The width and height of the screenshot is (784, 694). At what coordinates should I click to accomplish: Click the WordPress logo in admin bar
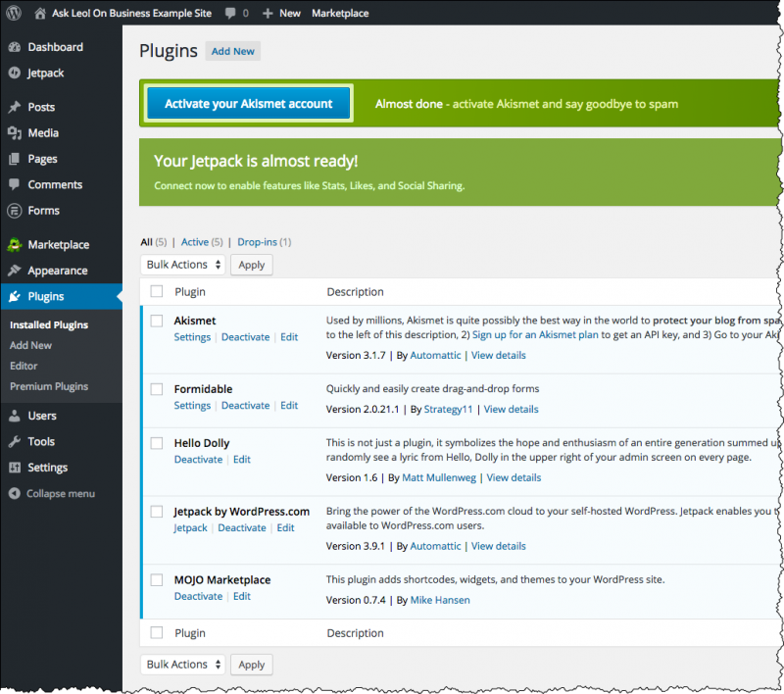click(14, 13)
